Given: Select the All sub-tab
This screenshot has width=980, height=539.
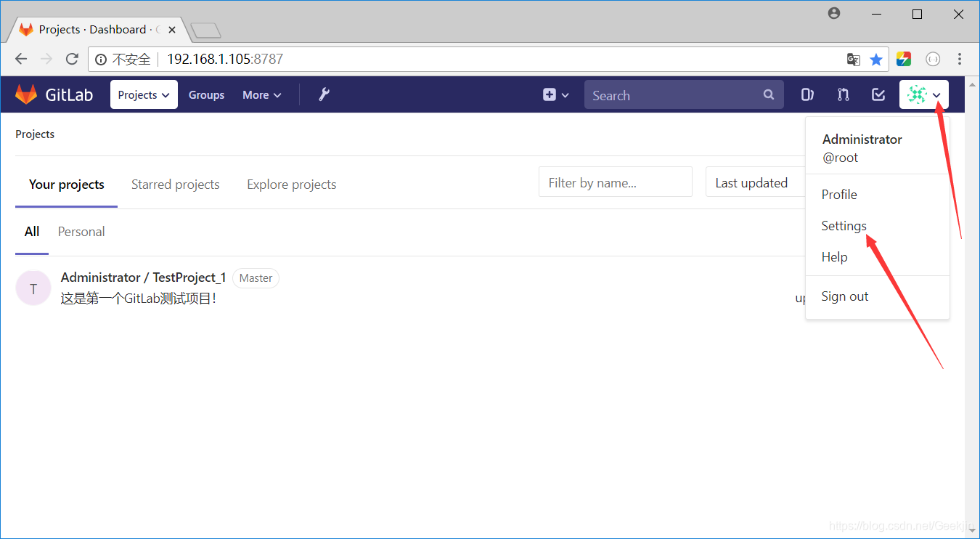Looking at the screenshot, I should click(32, 231).
